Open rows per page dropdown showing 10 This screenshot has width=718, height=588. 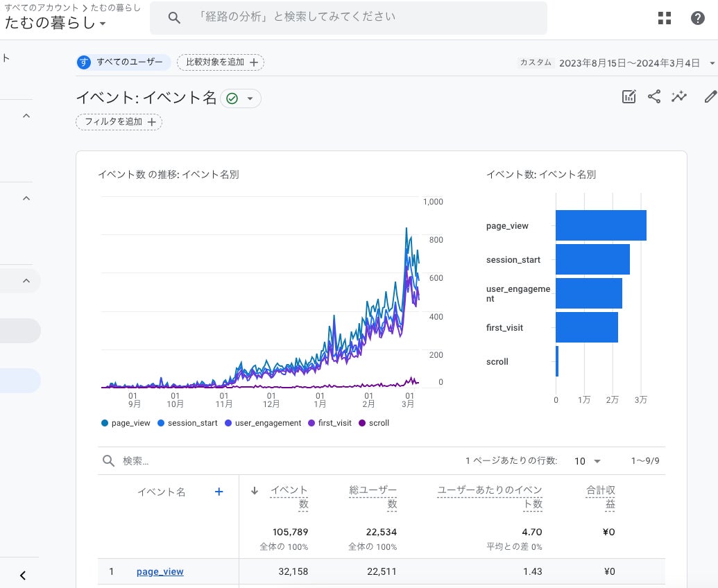coord(588,461)
